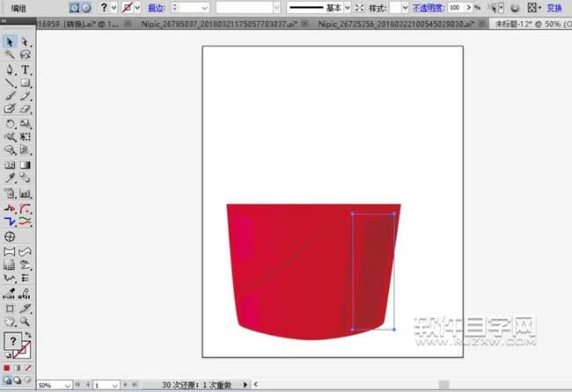Set paint type to Gradient
The height and width of the screenshot is (392, 572).
coord(17,368)
